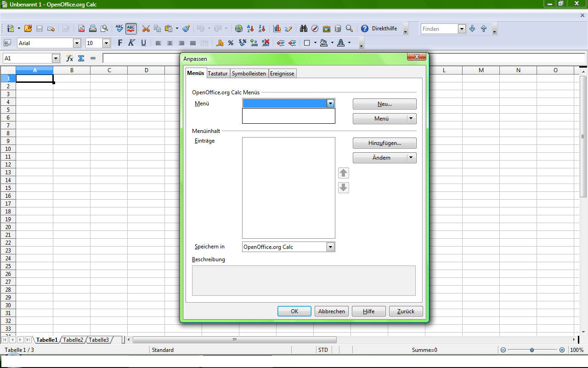Viewport: 588px width, 368px height.
Task: Click the Navigator compass icon
Action: pos(315,29)
